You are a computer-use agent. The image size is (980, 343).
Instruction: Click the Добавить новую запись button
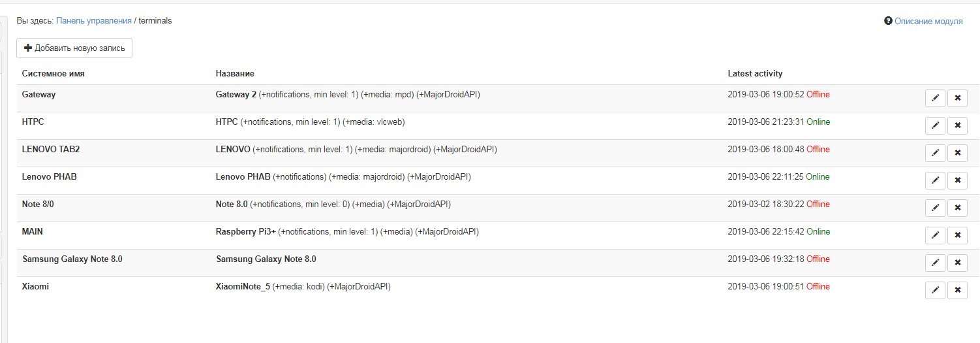click(x=74, y=48)
